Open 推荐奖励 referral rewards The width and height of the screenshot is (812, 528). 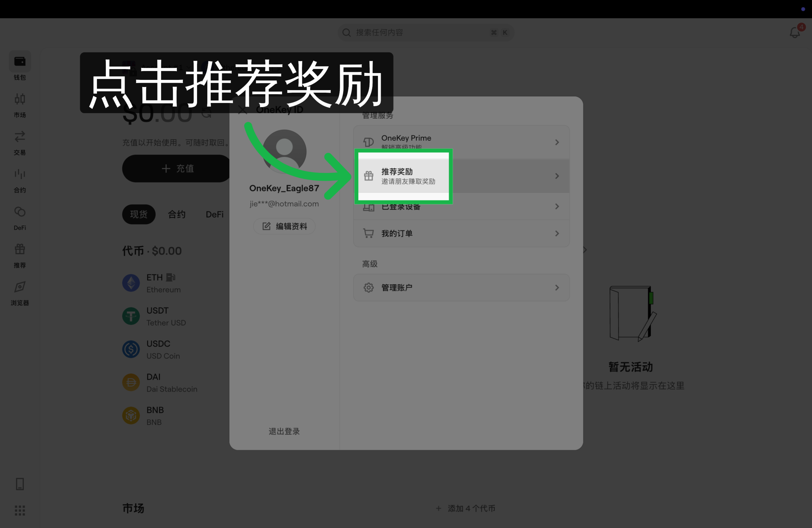coord(461,176)
